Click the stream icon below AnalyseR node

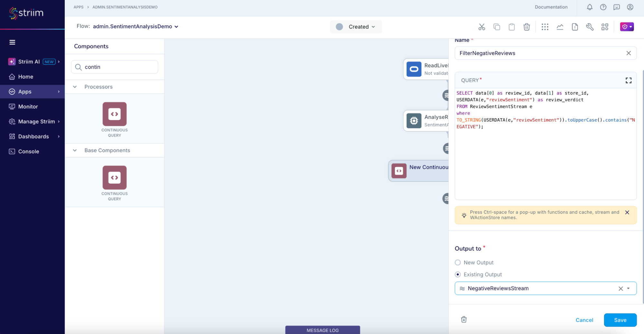pos(446,148)
